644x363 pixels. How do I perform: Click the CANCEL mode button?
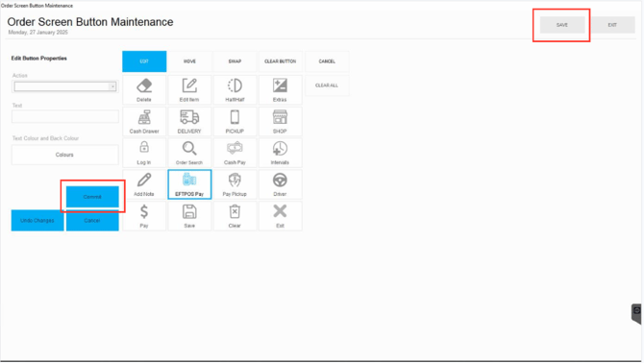coord(327,61)
